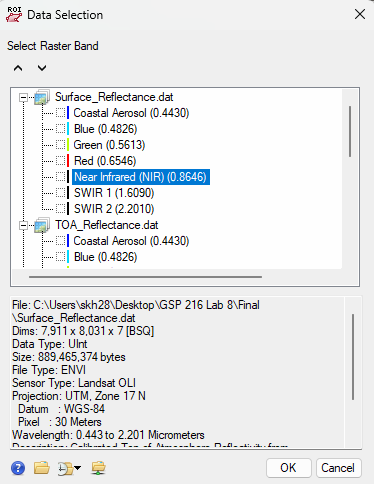374x484 pixels.
Task: Check the Red (0.6546) band box
Action: (x=61, y=161)
